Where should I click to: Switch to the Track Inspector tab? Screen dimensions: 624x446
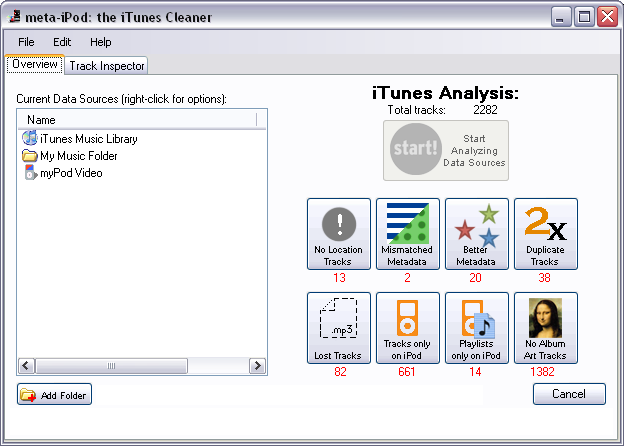(x=107, y=66)
